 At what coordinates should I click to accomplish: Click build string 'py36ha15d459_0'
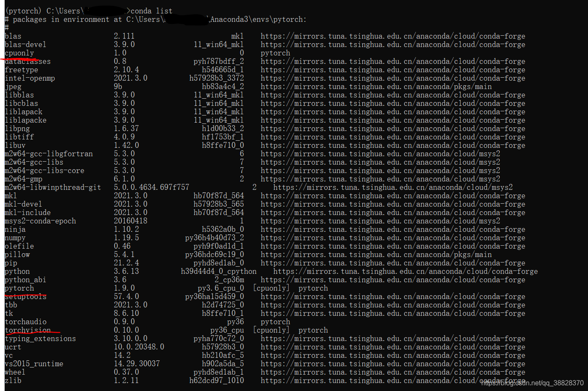[215, 297]
